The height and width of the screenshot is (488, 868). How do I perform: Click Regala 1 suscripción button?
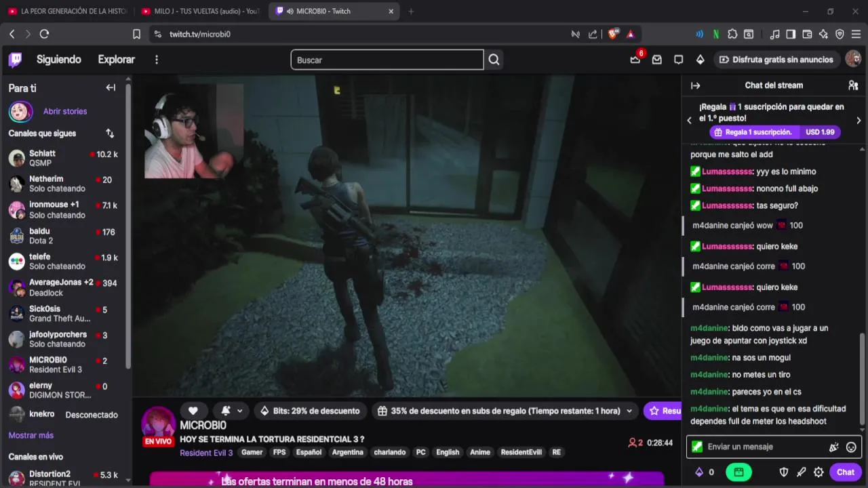pos(775,132)
